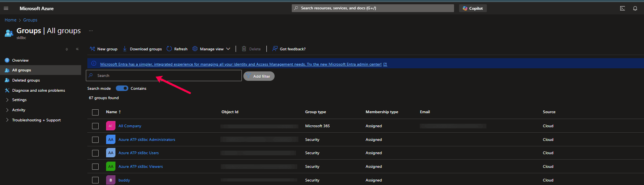Select All groups in the sidebar

click(x=41, y=70)
